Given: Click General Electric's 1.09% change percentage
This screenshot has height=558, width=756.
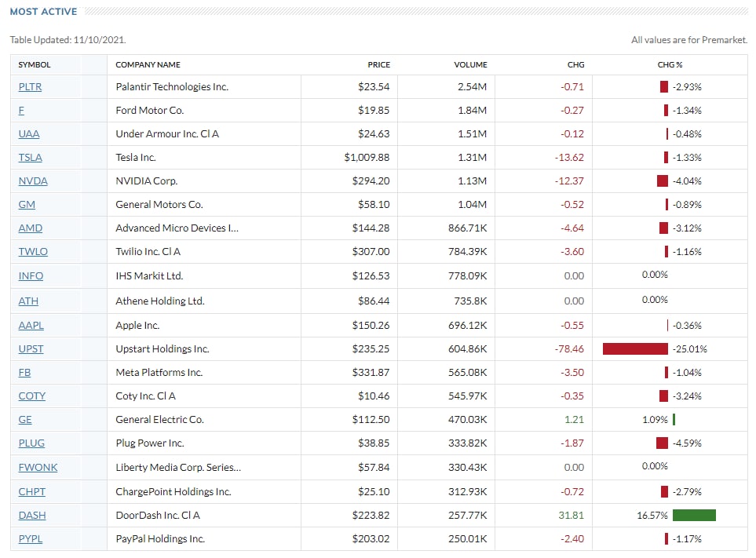Looking at the screenshot, I should (x=655, y=420).
